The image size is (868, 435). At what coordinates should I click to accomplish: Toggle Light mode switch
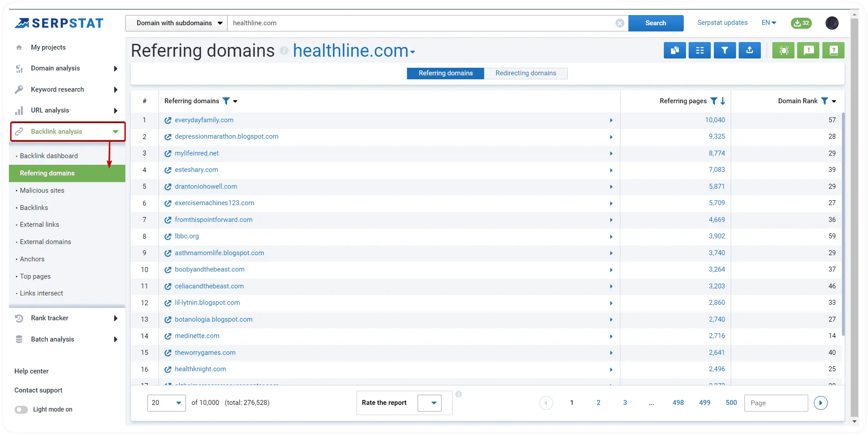pyautogui.click(x=21, y=409)
